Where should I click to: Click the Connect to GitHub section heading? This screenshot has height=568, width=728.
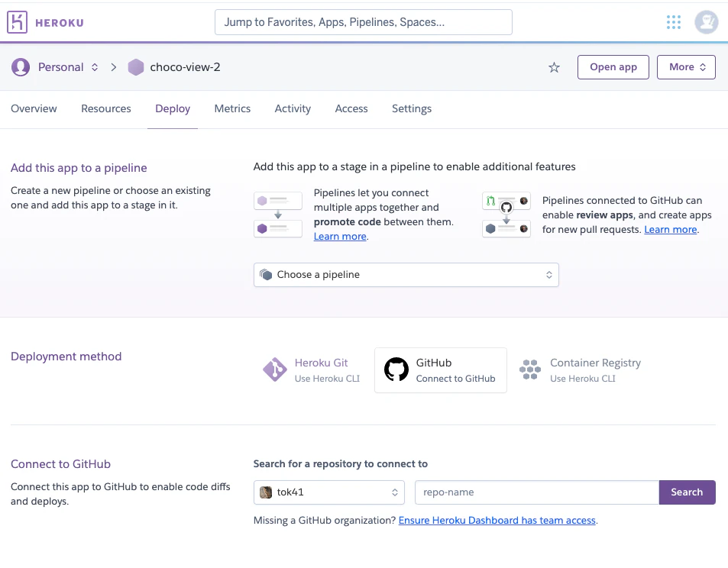(60, 464)
